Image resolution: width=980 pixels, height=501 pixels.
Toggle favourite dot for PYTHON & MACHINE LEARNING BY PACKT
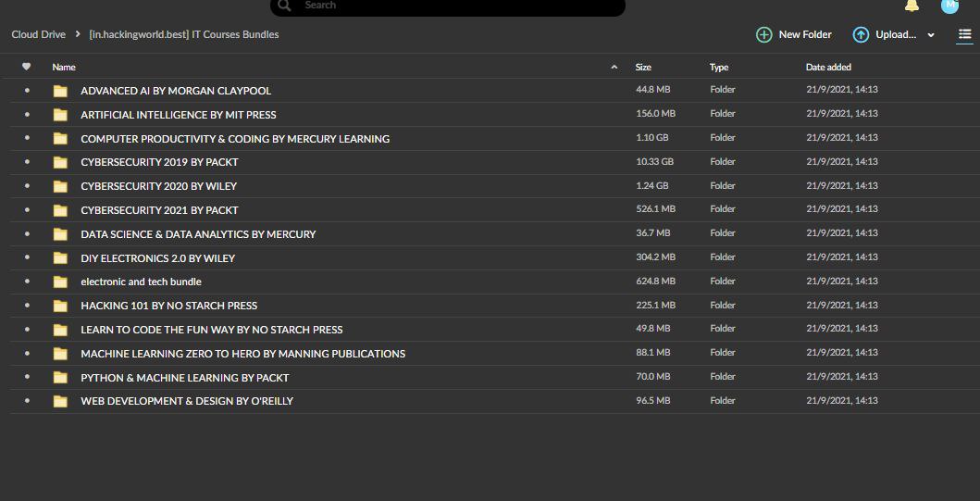coord(27,377)
